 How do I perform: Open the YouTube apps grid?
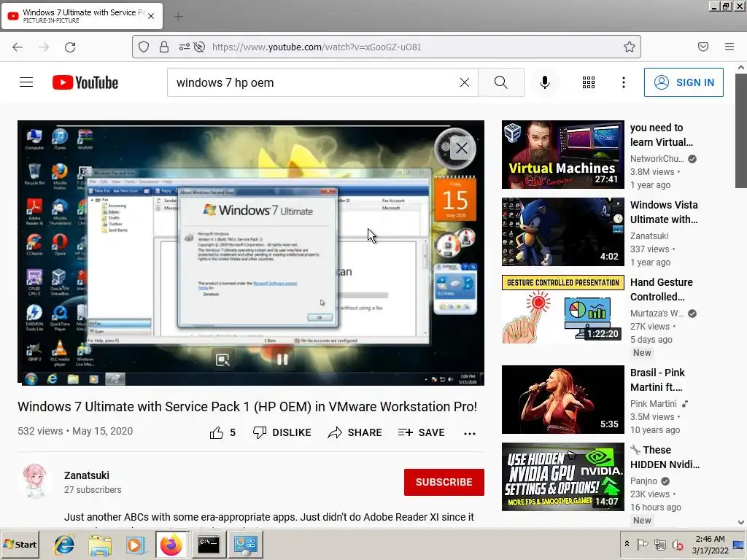(589, 82)
